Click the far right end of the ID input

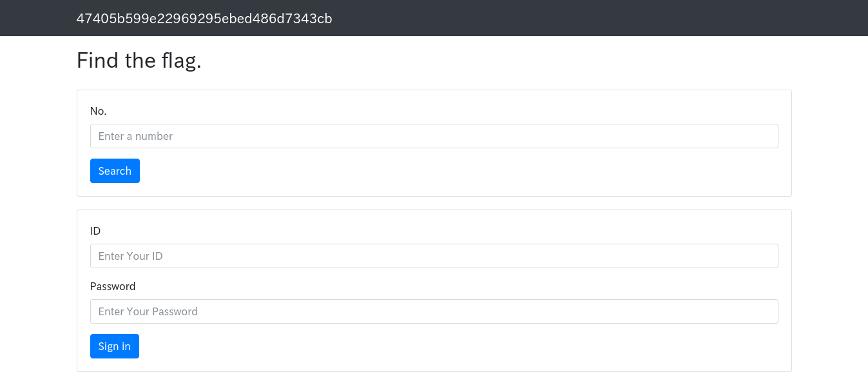point(770,256)
